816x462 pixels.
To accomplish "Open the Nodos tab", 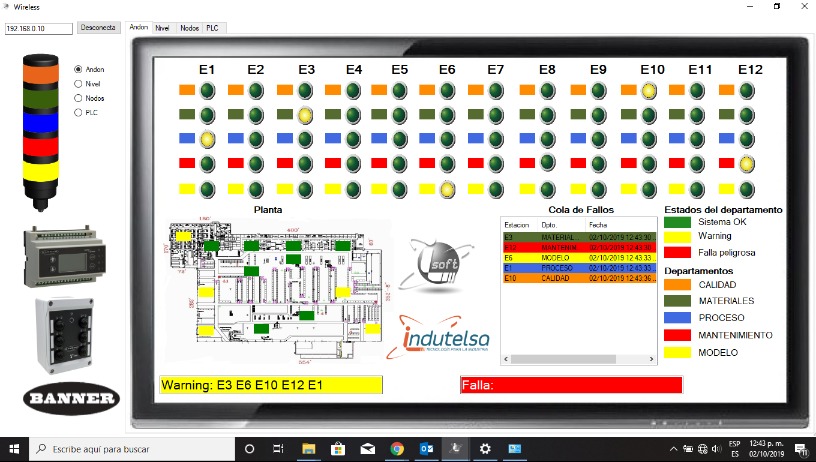I will [188, 28].
